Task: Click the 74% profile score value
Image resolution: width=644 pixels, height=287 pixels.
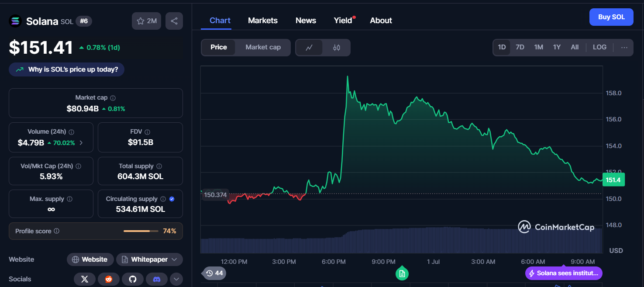Action: tap(169, 231)
